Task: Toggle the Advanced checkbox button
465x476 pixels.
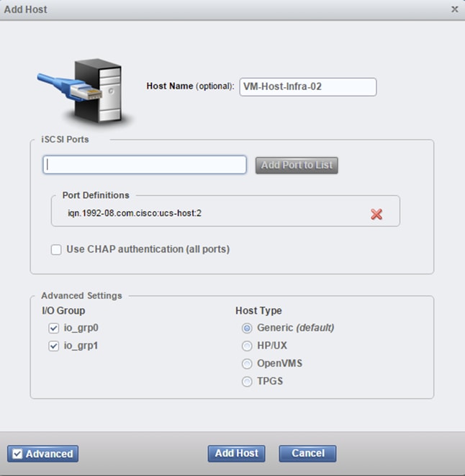Action: tap(42, 454)
